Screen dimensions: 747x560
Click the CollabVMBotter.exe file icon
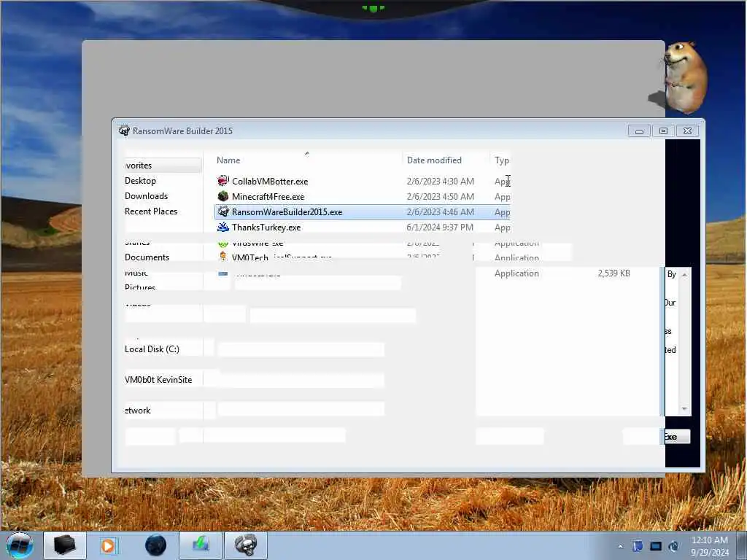(x=223, y=181)
